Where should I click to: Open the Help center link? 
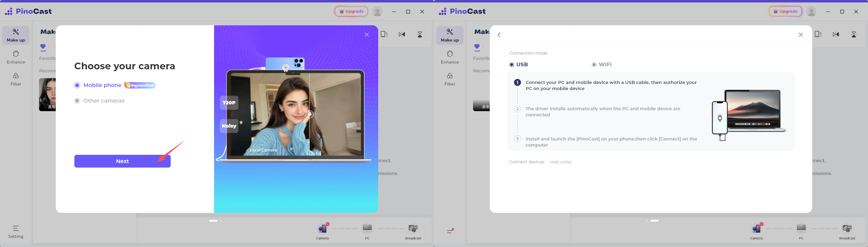(x=561, y=162)
